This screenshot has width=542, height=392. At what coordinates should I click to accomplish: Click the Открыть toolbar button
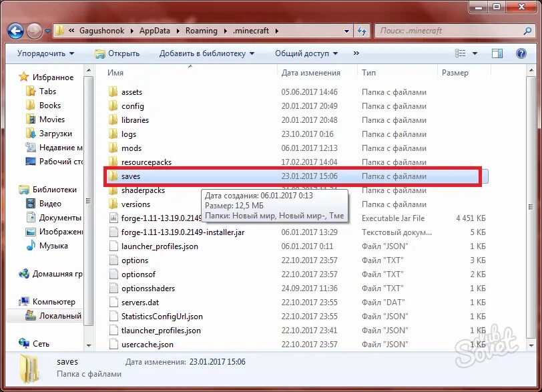[117, 53]
